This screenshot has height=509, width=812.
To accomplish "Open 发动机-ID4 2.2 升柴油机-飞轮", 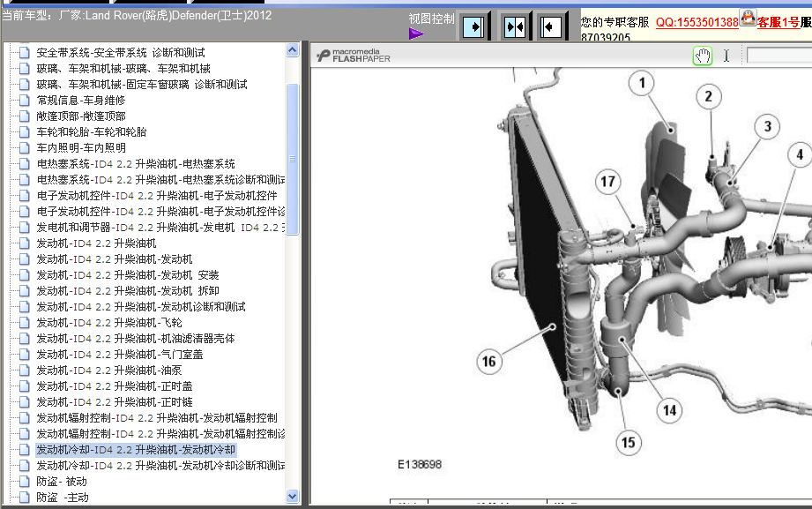I will [109, 323].
